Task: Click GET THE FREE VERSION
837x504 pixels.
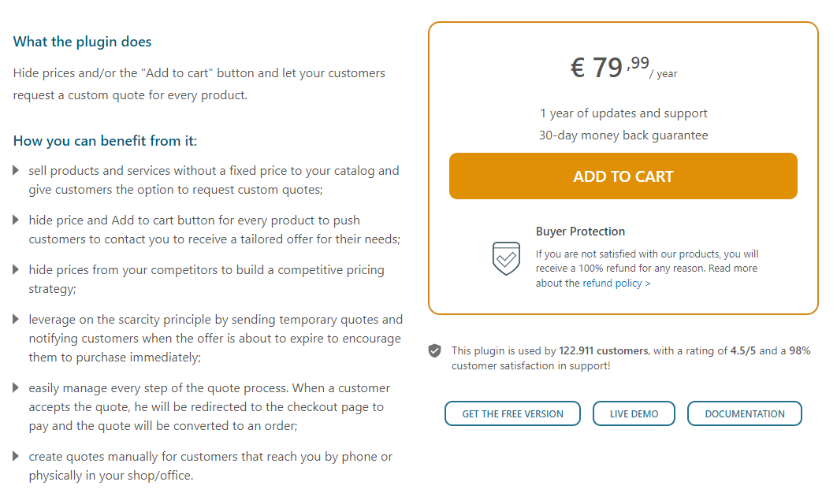Action: point(512,413)
